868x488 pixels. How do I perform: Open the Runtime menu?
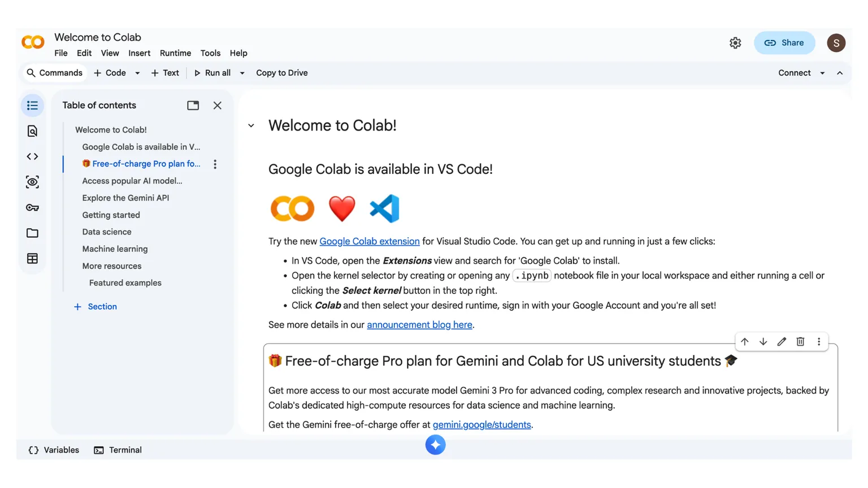(175, 53)
